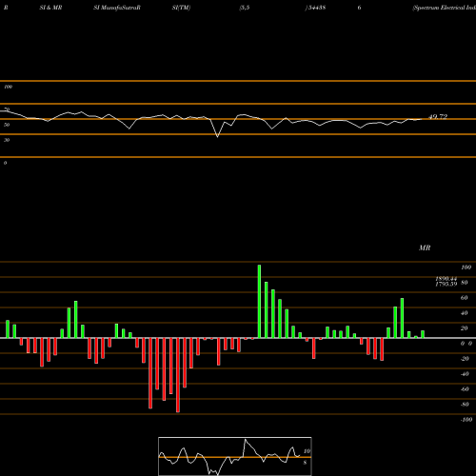Click the ')54438' code text
This screenshot has width=476, height=476.
pyautogui.click(x=315, y=8)
